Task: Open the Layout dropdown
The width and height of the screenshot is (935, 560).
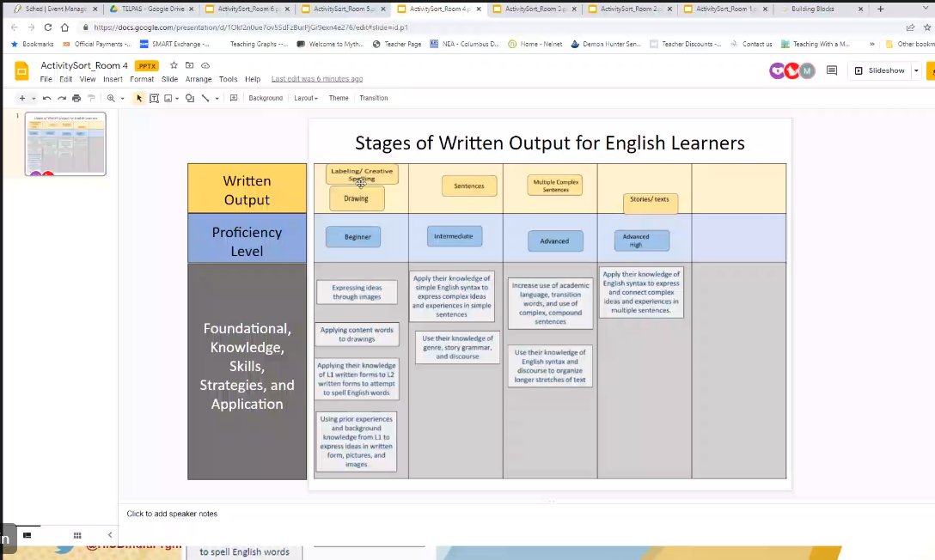Action: 306,98
